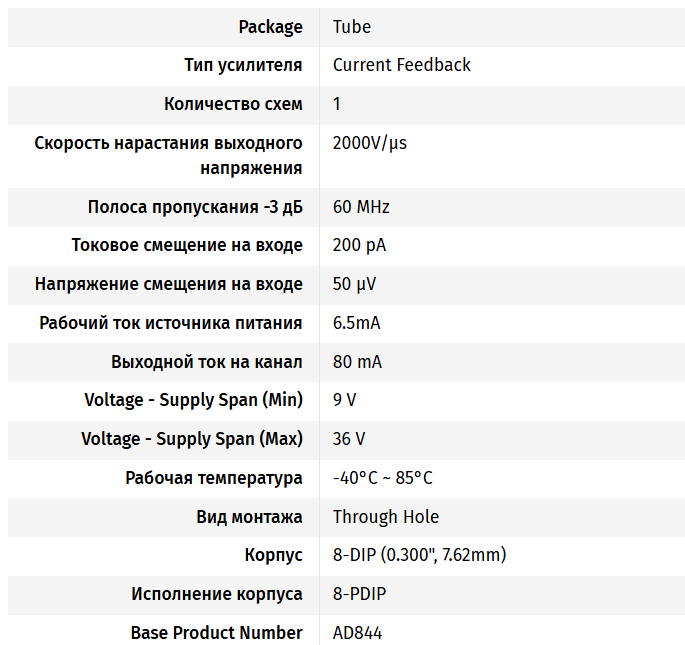Click the -40°C ~ 85°C temperature value

[x=382, y=478]
